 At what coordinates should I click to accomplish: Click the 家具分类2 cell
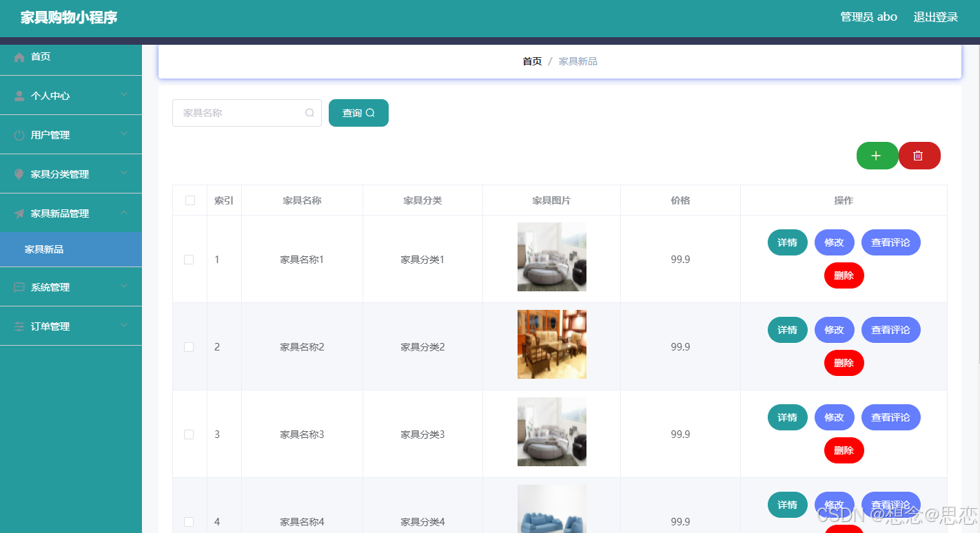point(422,347)
